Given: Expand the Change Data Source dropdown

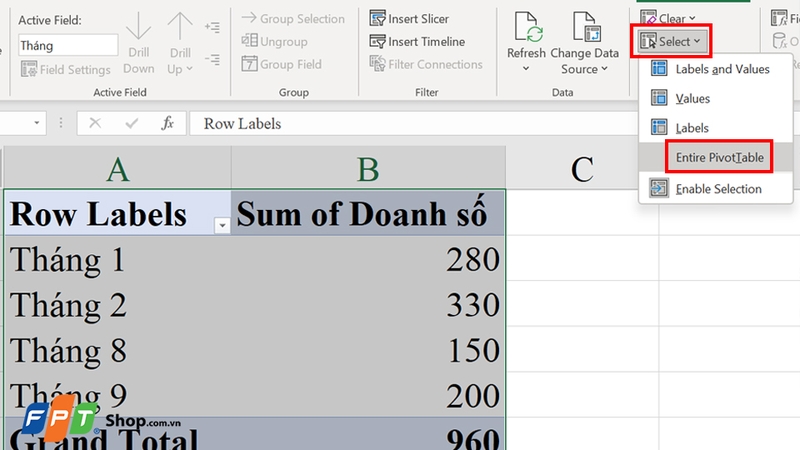Looking at the screenshot, I should coord(605,69).
